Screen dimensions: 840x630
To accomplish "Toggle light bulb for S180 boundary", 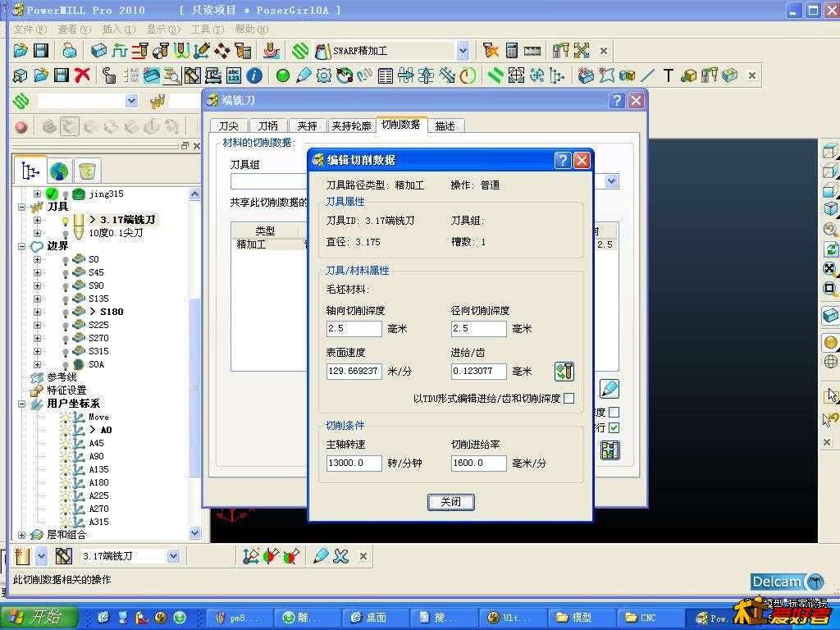I will (x=66, y=313).
